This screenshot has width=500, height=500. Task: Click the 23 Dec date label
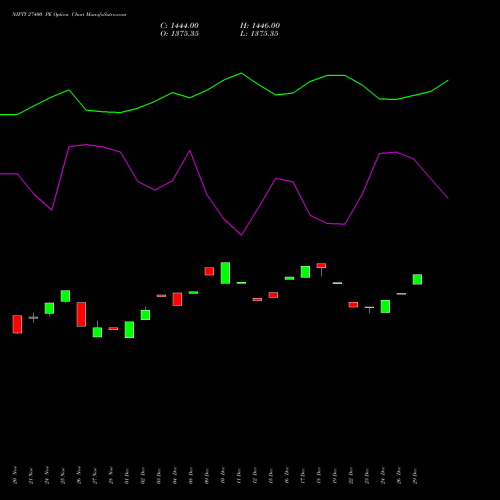[367, 475]
